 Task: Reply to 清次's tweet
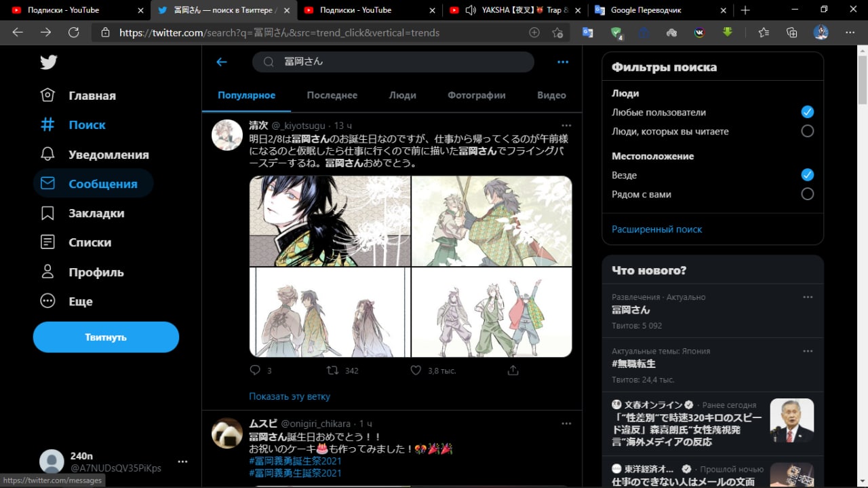[x=255, y=370]
